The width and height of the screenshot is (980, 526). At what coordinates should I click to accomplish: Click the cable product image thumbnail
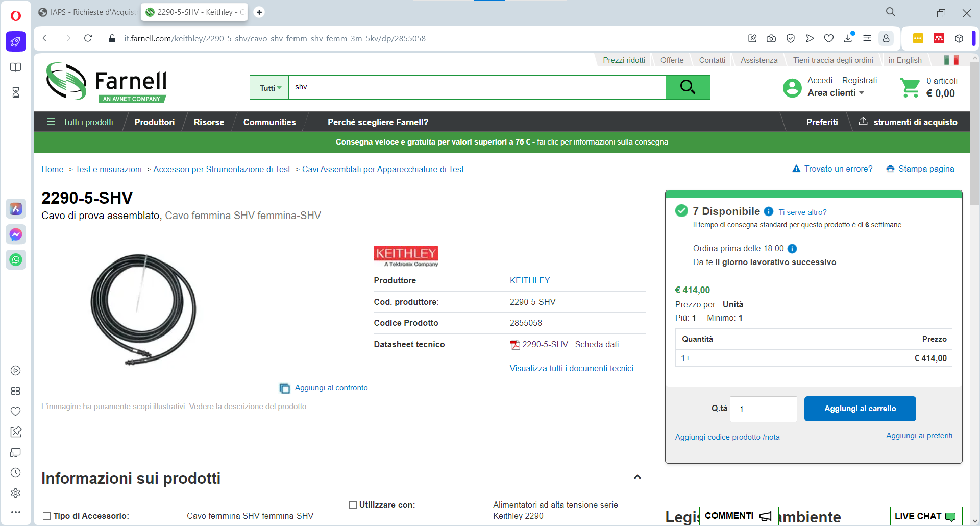coord(143,309)
